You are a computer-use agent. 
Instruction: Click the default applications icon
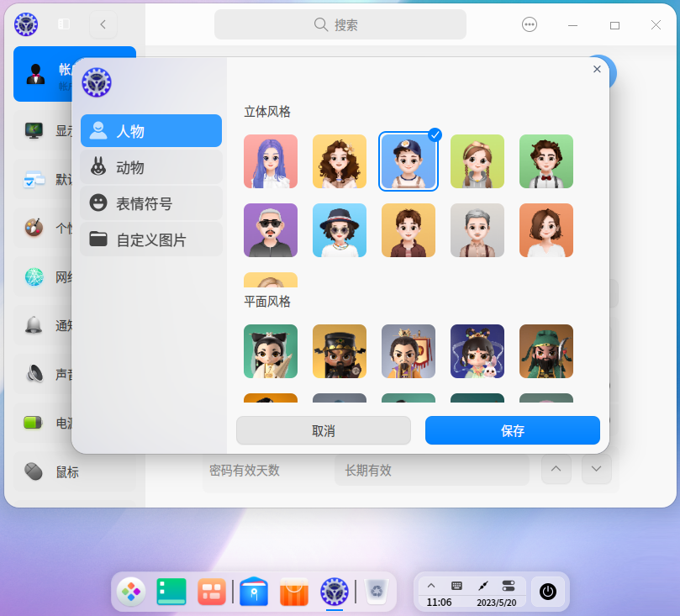tap(34, 179)
